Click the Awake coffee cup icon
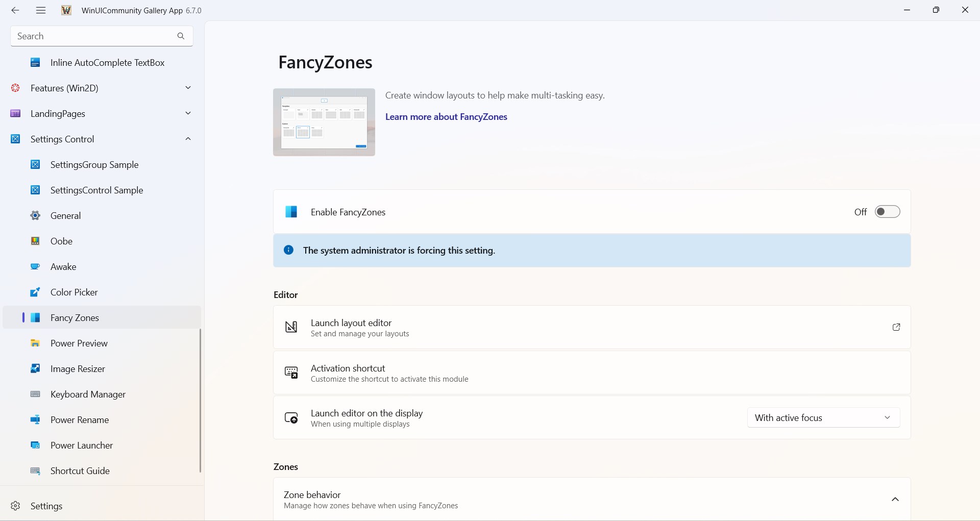980x521 pixels. pos(35,267)
